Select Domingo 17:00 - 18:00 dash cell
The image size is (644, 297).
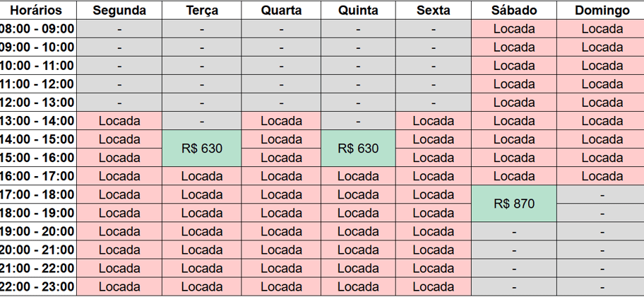600,194
